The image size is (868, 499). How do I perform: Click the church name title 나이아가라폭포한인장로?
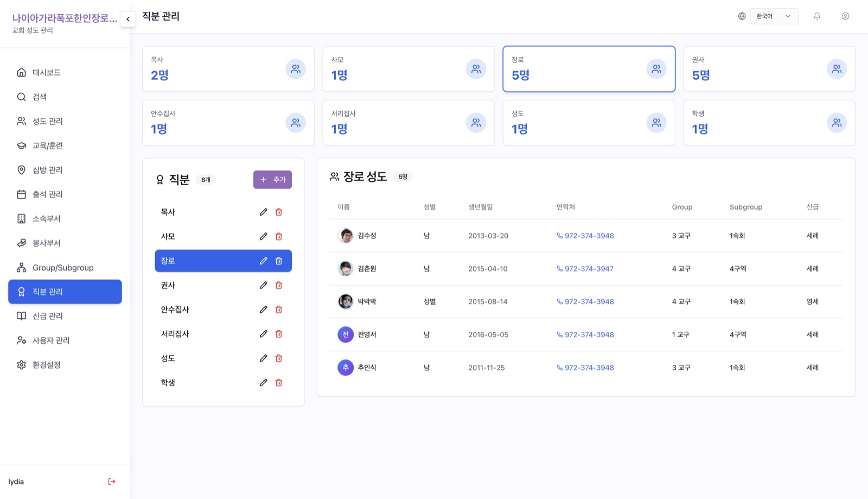coord(65,18)
